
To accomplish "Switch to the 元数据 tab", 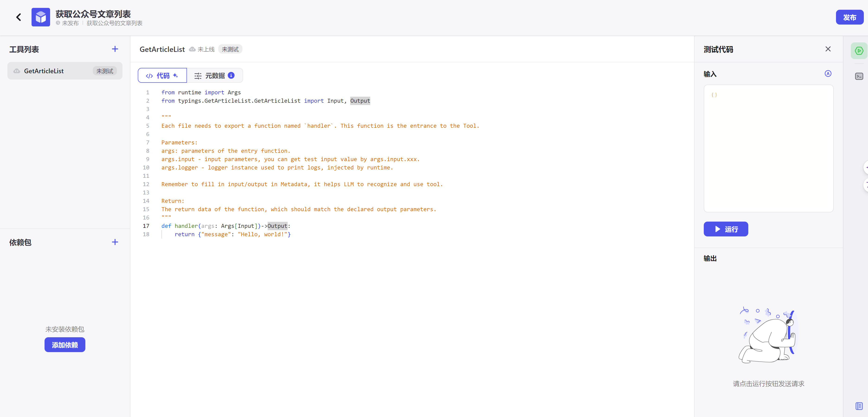I will pos(214,76).
